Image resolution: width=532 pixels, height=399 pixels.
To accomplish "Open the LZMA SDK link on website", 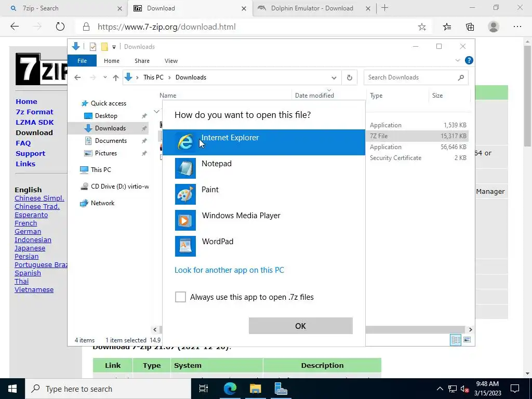I will (35, 122).
